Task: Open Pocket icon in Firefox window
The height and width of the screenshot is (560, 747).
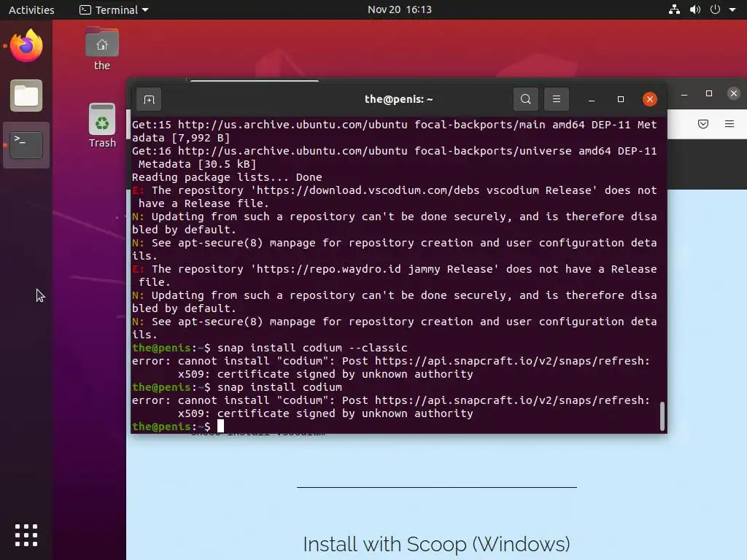Action: tap(703, 124)
